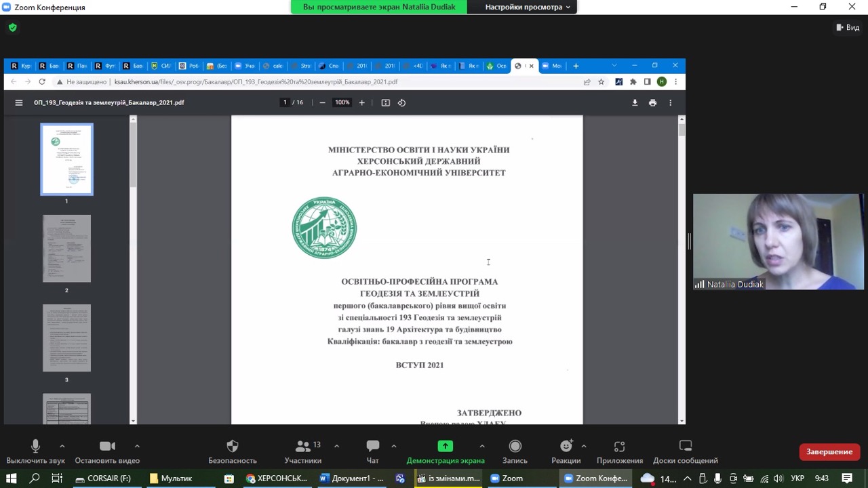The width and height of the screenshot is (868, 488).
Task: Click the fit to page icon
Action: [x=385, y=102]
